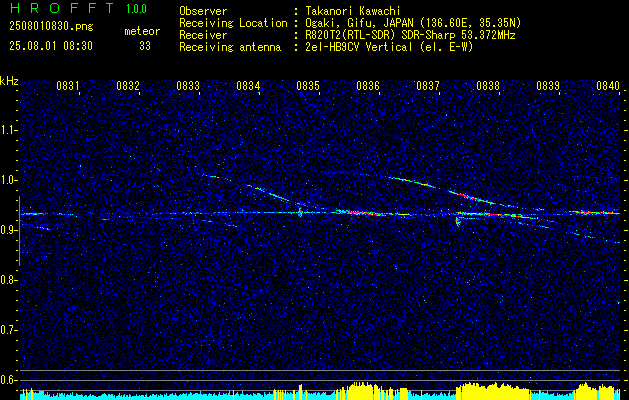
Task: Click the 0.8 kHz axis label
Action: tap(8, 280)
